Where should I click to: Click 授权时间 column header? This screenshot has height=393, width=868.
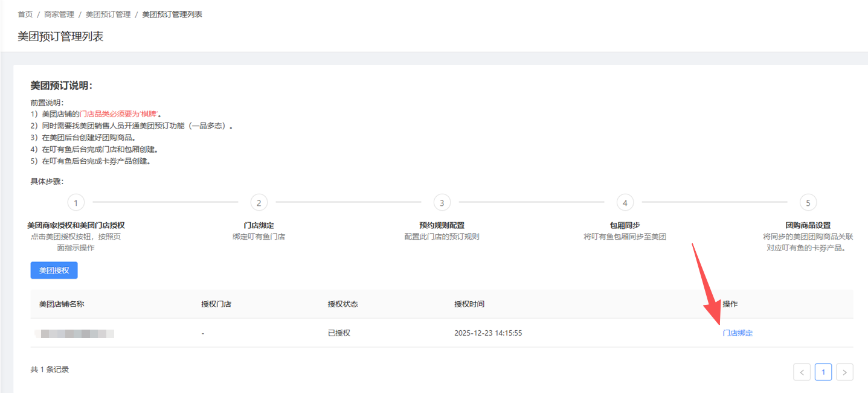click(x=469, y=304)
